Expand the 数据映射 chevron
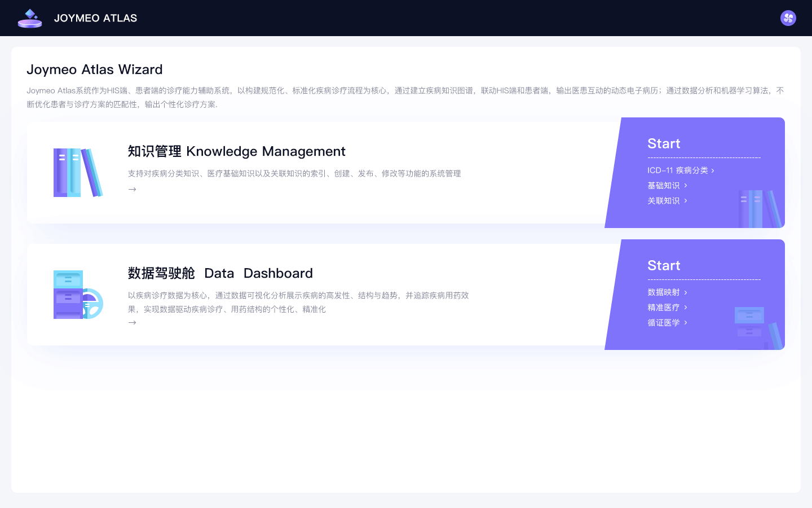The width and height of the screenshot is (812, 508). pos(686,292)
